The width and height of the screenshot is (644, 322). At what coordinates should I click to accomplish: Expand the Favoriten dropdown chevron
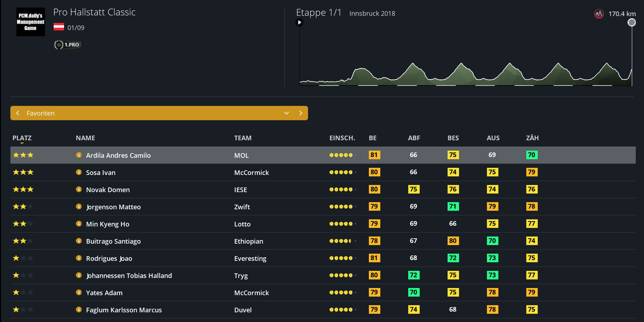[287, 113]
